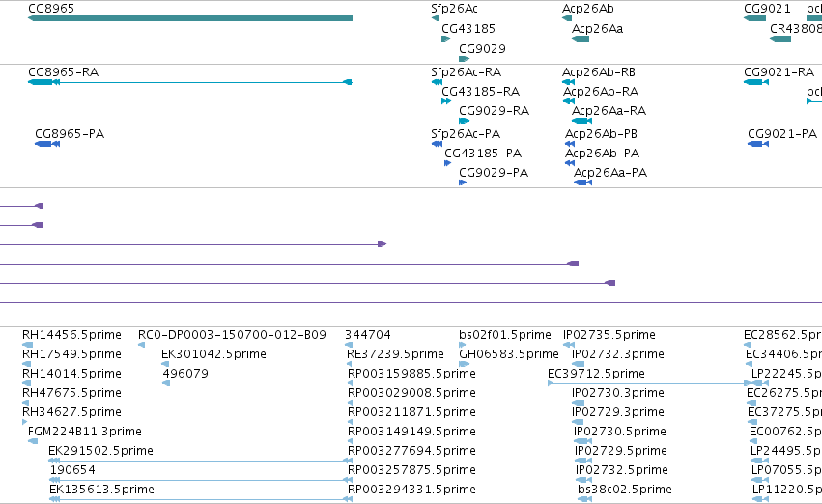Click the EK291502.5prime EST label
This screenshot has width=822, height=504.
click(x=100, y=451)
